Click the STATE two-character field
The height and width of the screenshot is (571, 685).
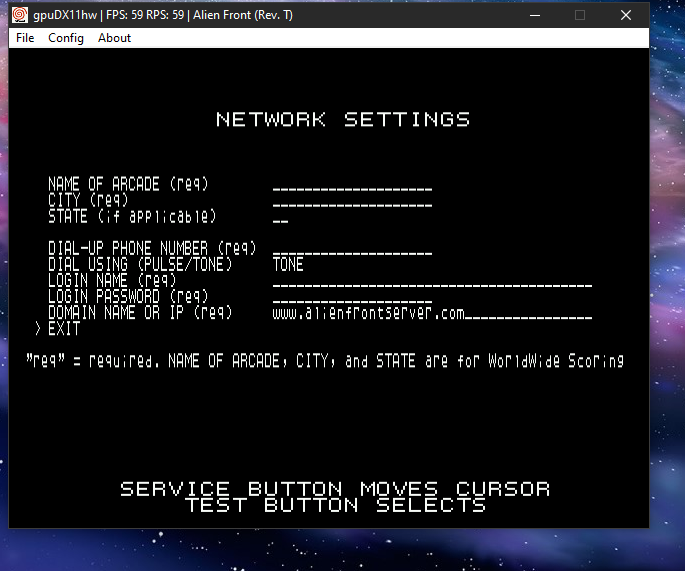point(280,217)
